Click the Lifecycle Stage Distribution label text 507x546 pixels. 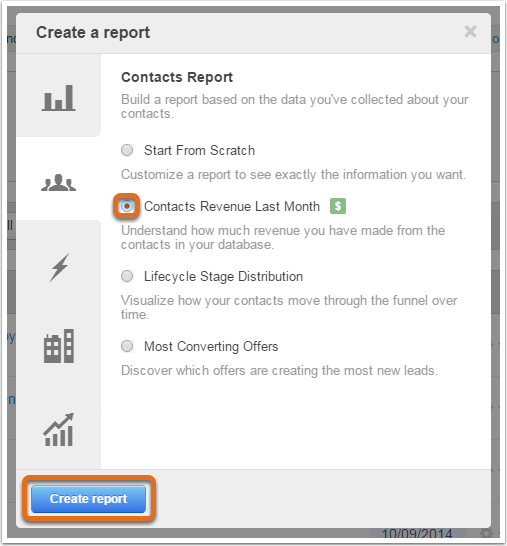224,276
